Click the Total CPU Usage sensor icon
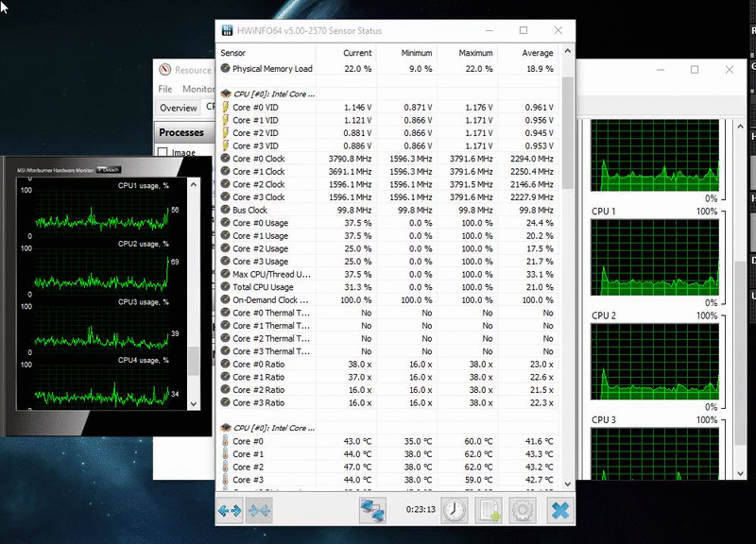Viewport: 756px width, 544px height. [x=225, y=287]
